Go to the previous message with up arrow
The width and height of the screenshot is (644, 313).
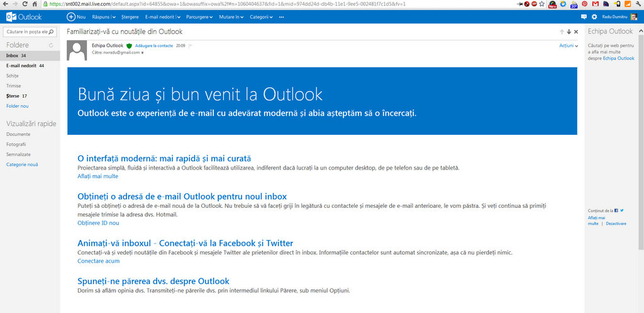(562, 31)
